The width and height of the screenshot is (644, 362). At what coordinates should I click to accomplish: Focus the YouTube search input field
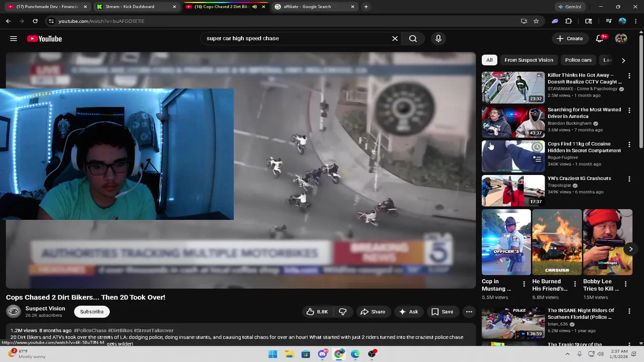point(297,39)
